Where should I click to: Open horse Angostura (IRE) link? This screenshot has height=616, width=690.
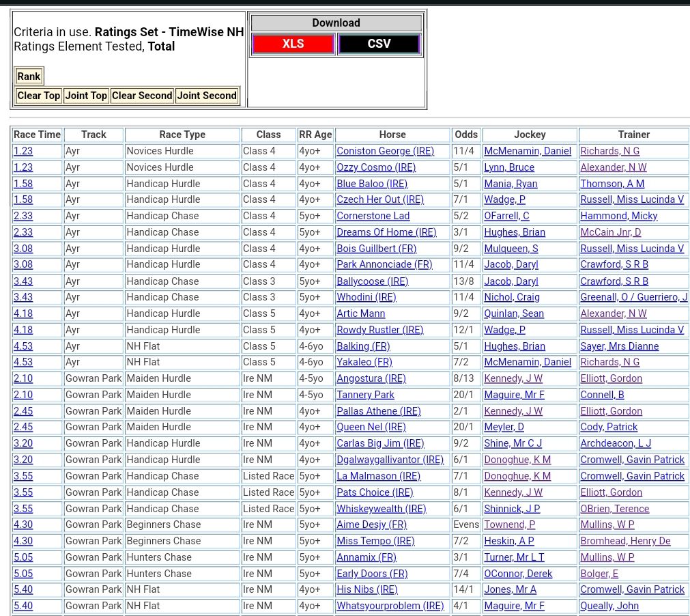(x=371, y=378)
